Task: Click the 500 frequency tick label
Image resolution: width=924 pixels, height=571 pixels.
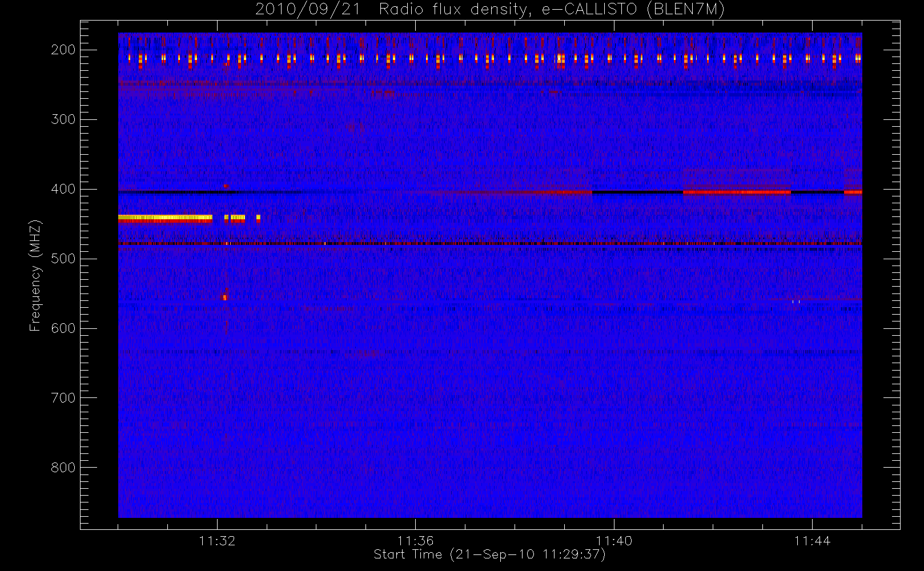Action: (63, 259)
